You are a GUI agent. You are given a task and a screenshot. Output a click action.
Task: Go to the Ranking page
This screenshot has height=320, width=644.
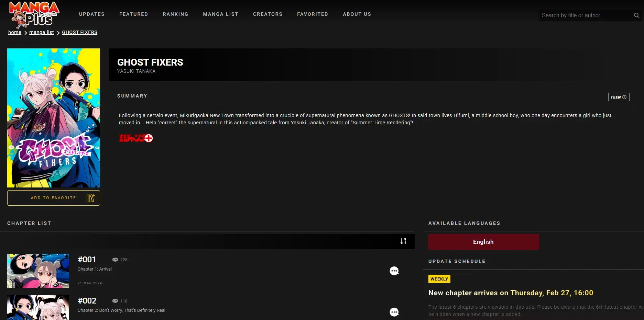click(176, 14)
